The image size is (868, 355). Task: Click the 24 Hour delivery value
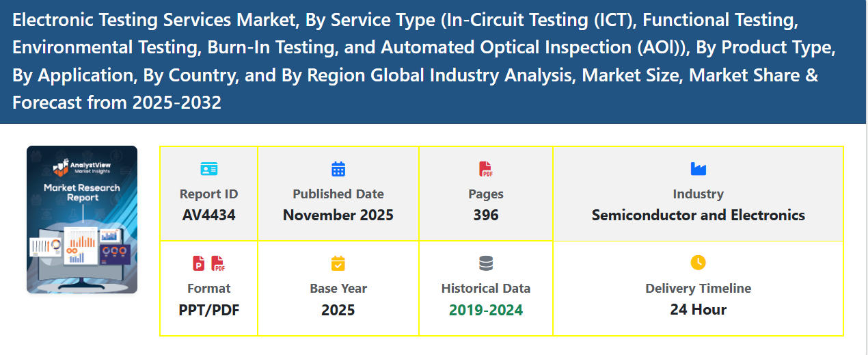[x=698, y=310]
